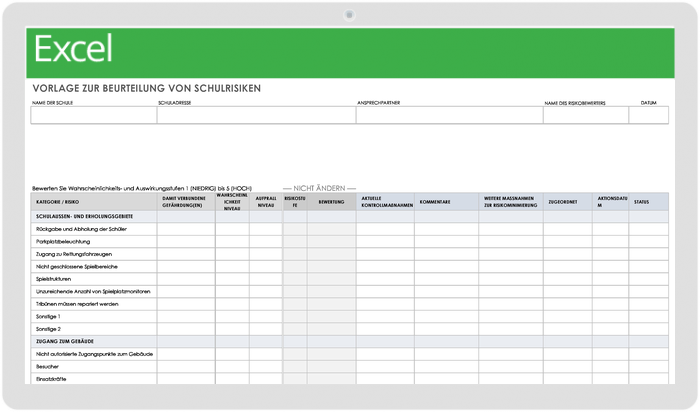
Task: Click the Datum input box
Action: pos(649,115)
